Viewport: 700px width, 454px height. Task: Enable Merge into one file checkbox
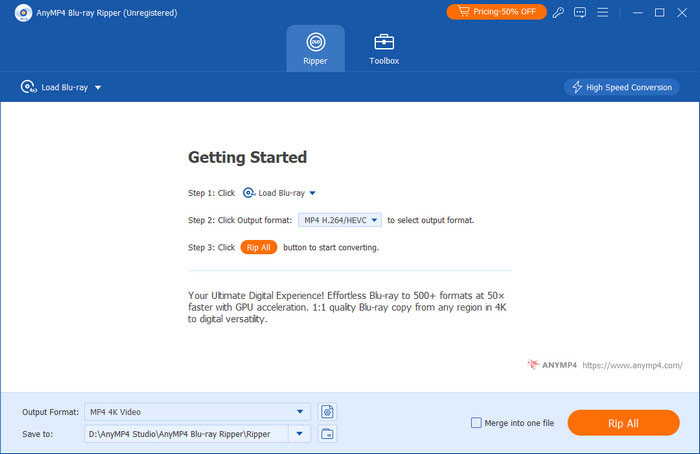click(x=476, y=423)
